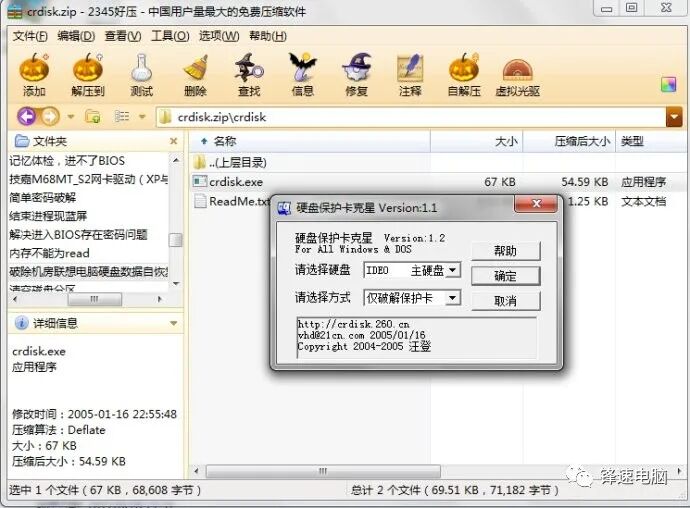Click the 注释 (Comment) quill icon
690x508 pixels.
[410, 69]
